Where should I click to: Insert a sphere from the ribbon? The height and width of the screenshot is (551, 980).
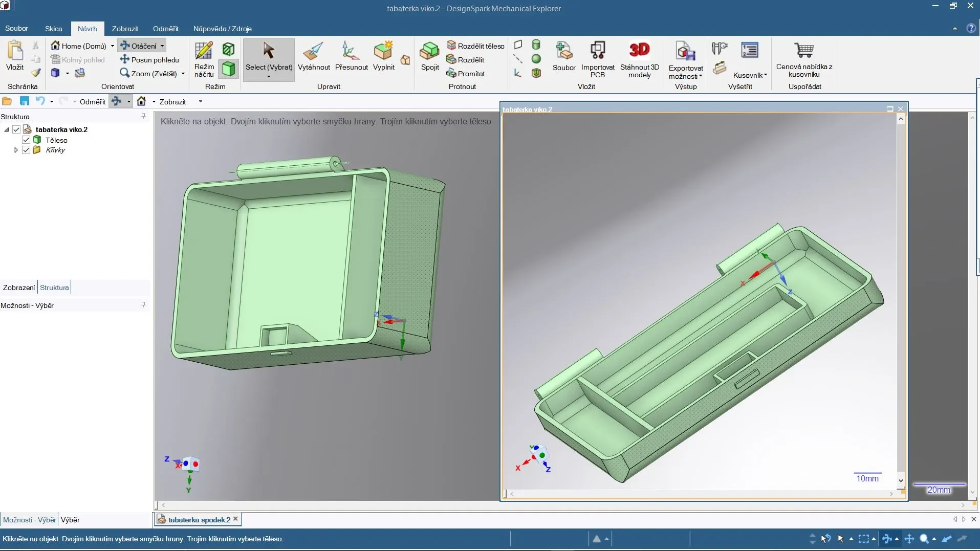click(x=536, y=59)
